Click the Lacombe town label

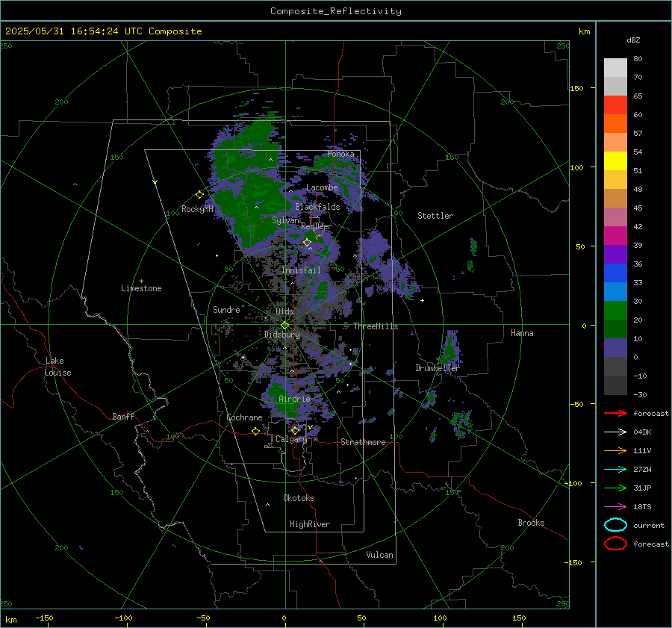click(x=322, y=187)
